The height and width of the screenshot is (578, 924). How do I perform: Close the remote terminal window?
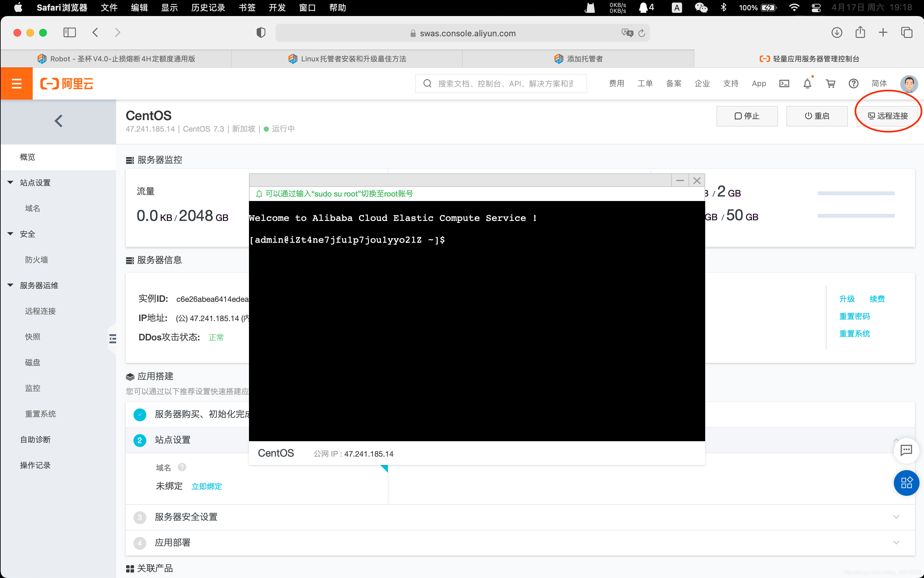(x=697, y=180)
